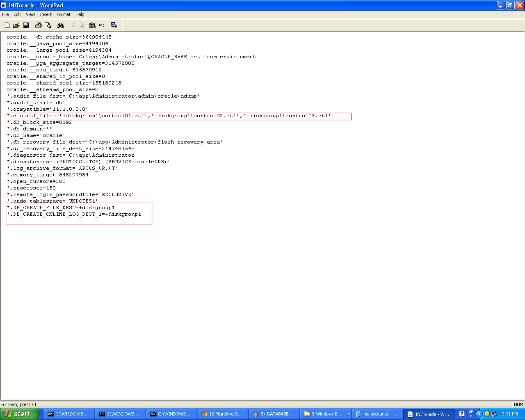Save the document with the Save icon
Image resolution: width=525 pixels, height=420 pixels.
coord(26,25)
